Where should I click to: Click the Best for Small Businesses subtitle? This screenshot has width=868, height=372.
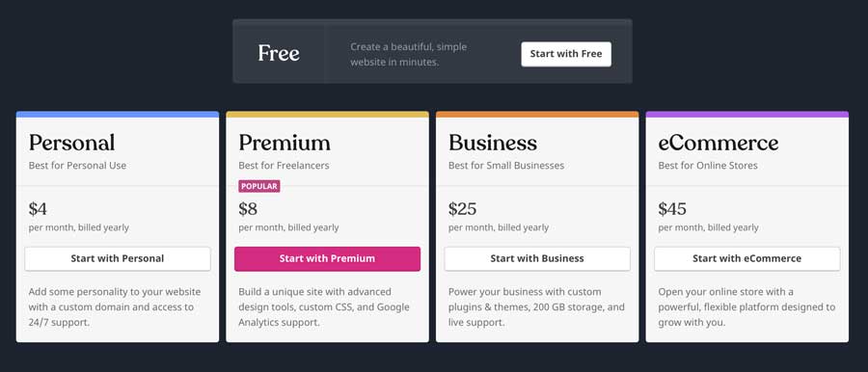(506, 166)
